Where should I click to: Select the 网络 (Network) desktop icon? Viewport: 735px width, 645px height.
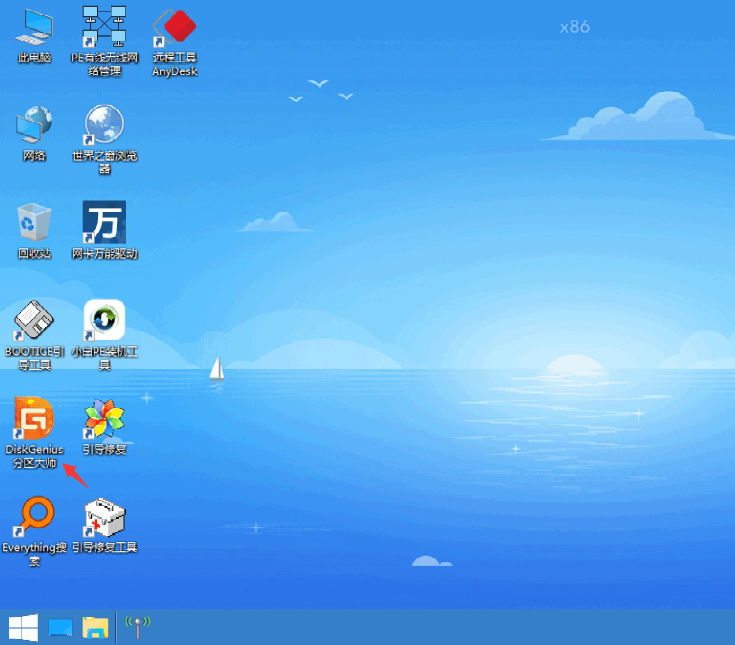click(34, 125)
